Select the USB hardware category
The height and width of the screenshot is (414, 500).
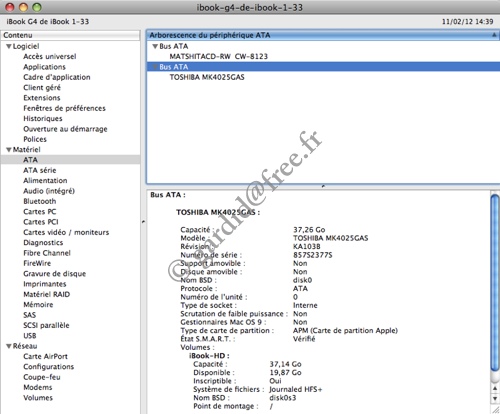click(30, 336)
